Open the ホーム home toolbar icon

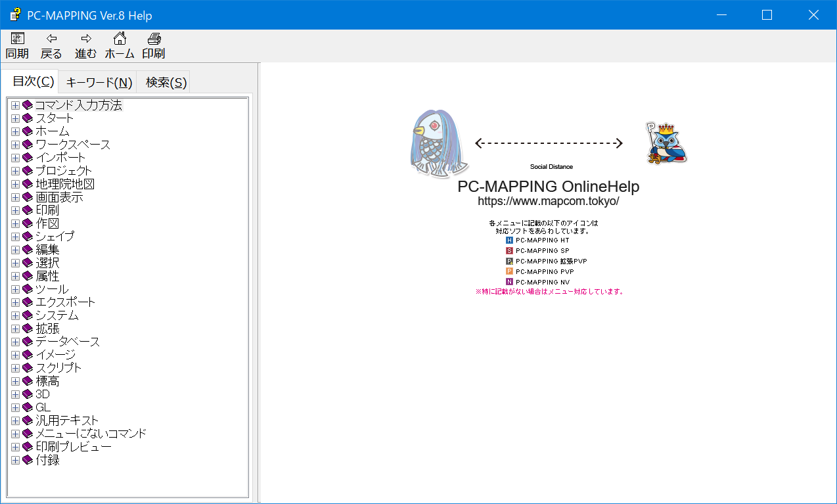(120, 46)
